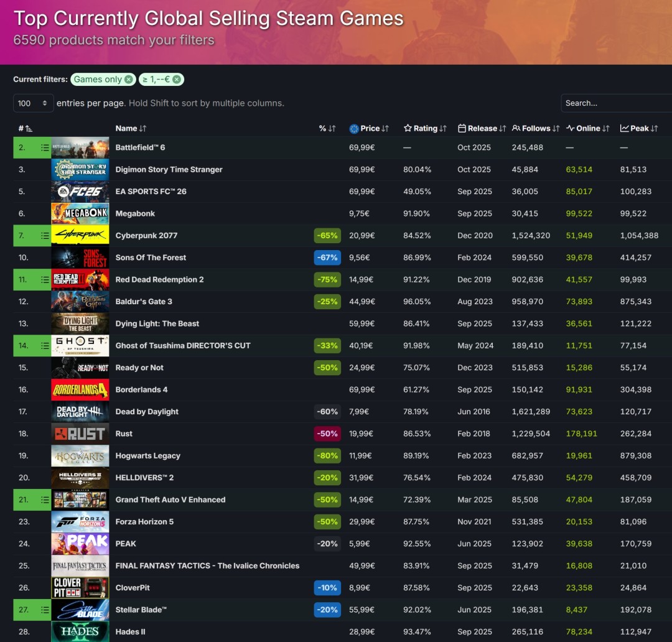The width and height of the screenshot is (672, 642).
Task: Click the list icon in Battlefield 6 row
Action: pos(44,147)
